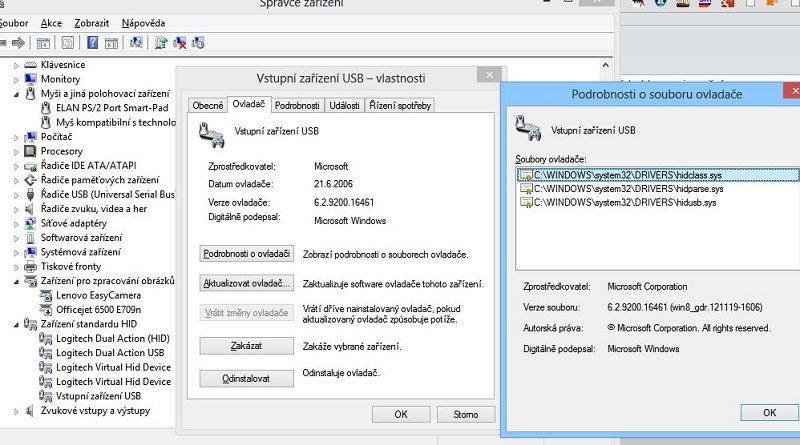
Task: Scan for hardware changes icon
Action: click(136, 43)
